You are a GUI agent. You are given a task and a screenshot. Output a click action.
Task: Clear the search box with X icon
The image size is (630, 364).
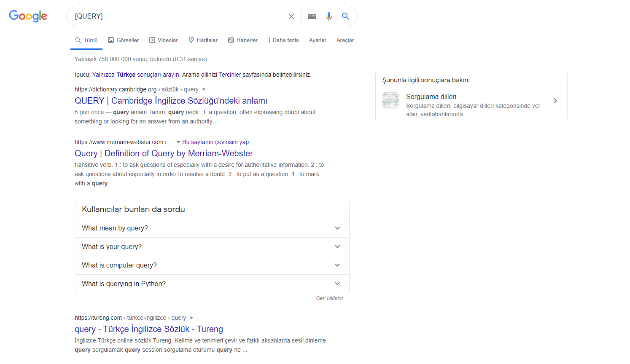point(291,16)
